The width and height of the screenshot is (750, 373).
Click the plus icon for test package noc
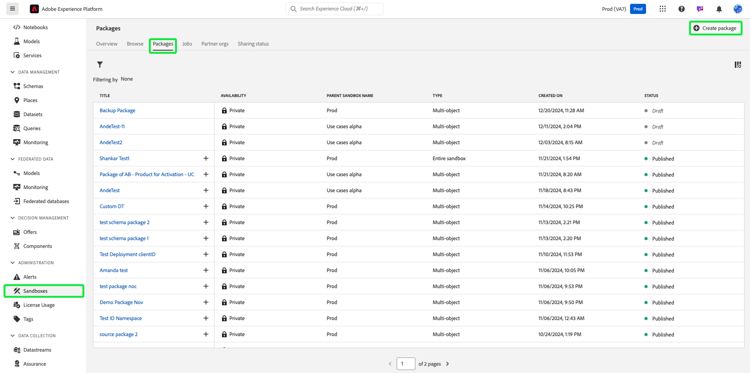click(x=206, y=286)
